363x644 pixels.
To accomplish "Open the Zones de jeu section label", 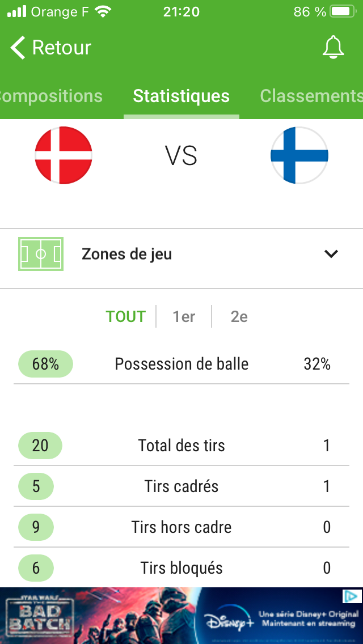I will 126,254.
